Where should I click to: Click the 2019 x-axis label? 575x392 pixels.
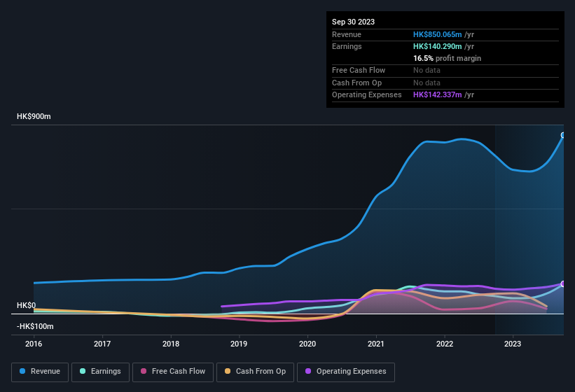coord(239,344)
